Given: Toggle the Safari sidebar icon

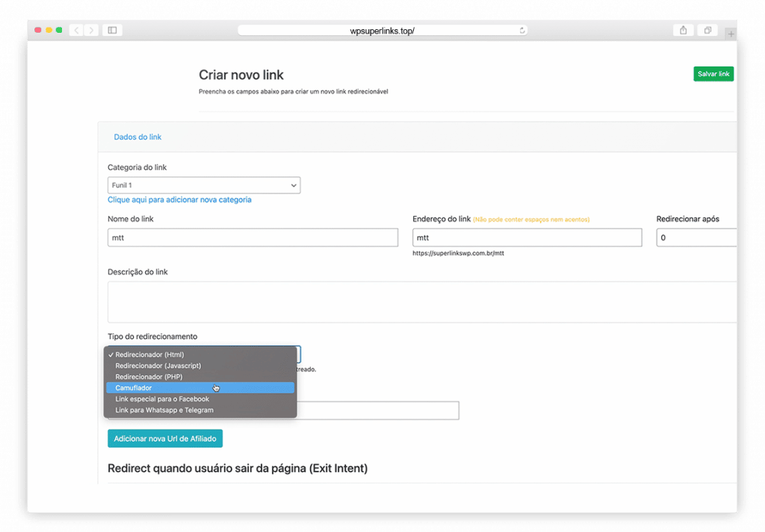Looking at the screenshot, I should pos(112,30).
